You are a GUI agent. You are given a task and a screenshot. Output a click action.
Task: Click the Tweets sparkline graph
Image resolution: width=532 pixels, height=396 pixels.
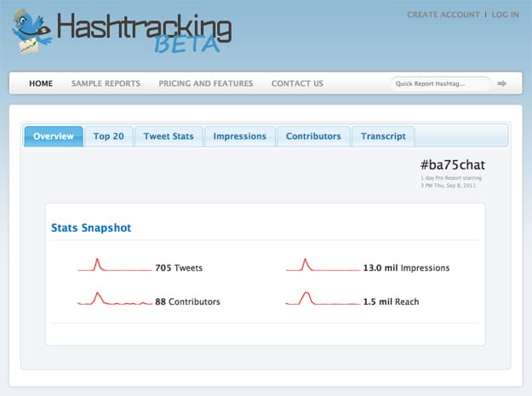[114, 267]
